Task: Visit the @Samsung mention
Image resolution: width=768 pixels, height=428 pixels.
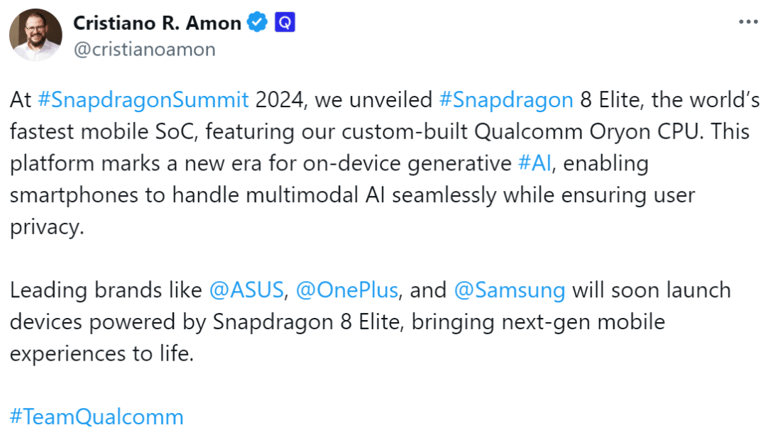Action: coord(509,290)
